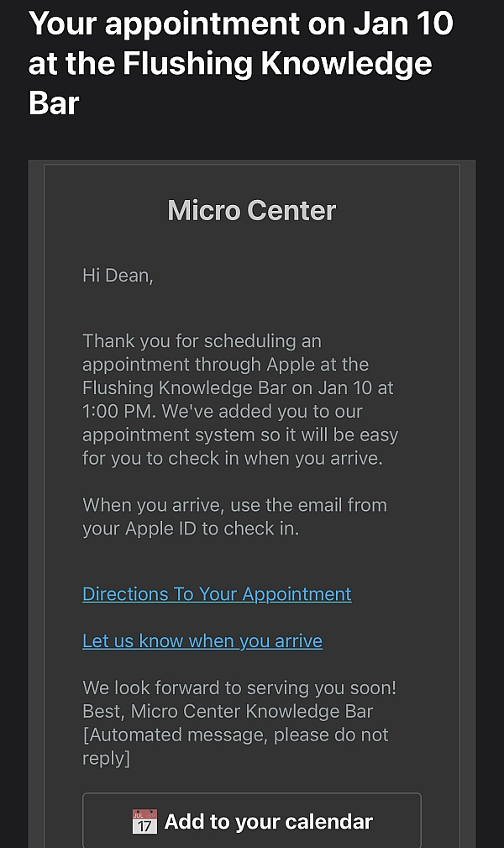The width and height of the screenshot is (504, 848).
Task: Click the Hi Dean greeting line
Action: click(x=118, y=275)
